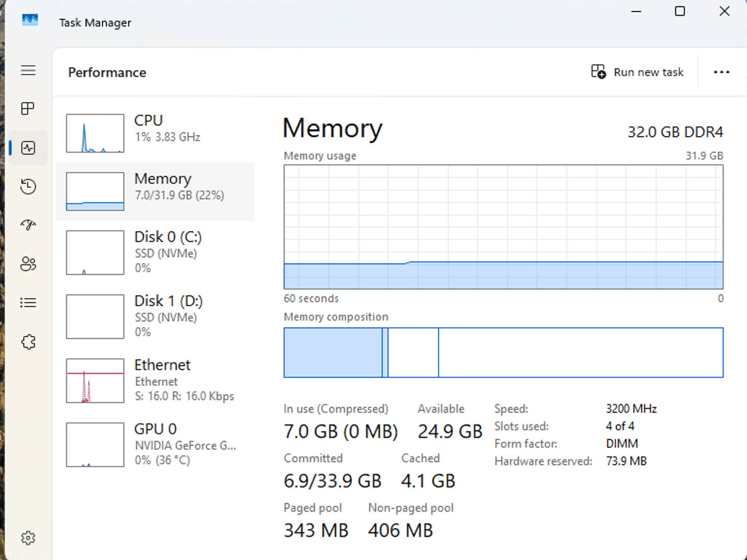This screenshot has height=560, width=747.
Task: Click the '6.9/33.9 GB' Committed value
Action: (333, 481)
